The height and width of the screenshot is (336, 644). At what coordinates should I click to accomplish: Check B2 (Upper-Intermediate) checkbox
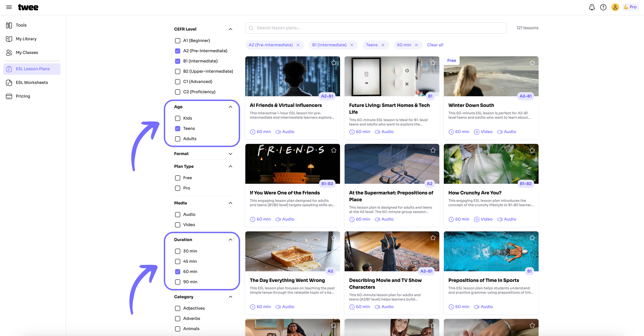pos(178,71)
